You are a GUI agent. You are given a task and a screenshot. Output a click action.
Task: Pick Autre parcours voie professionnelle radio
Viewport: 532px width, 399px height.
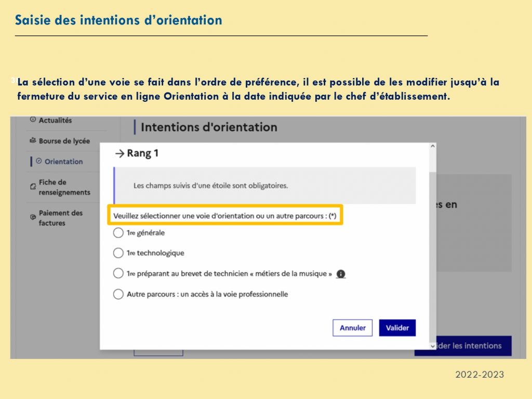click(x=118, y=294)
